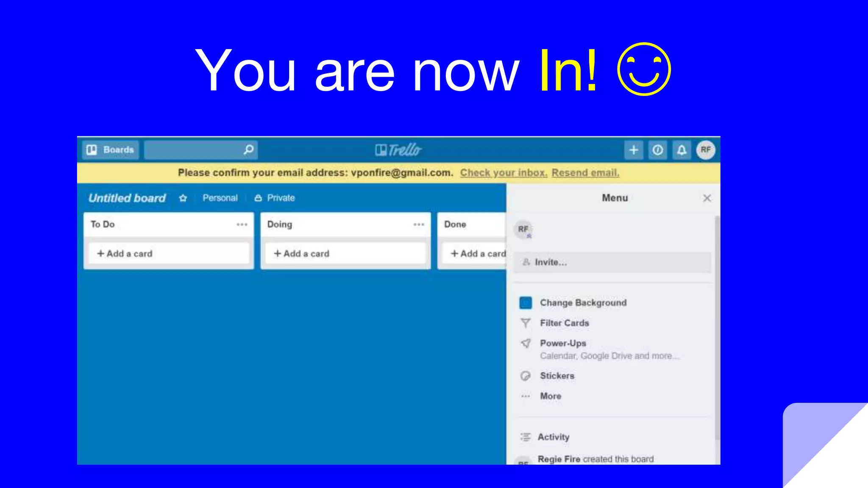Open the Personal team selector

[x=220, y=198]
